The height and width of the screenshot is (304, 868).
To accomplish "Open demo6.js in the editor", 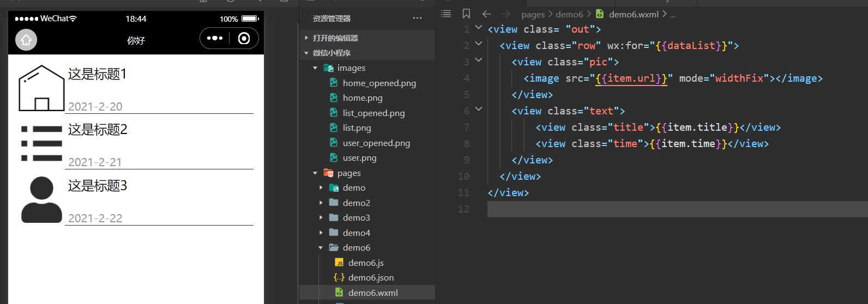I will pyautogui.click(x=366, y=263).
